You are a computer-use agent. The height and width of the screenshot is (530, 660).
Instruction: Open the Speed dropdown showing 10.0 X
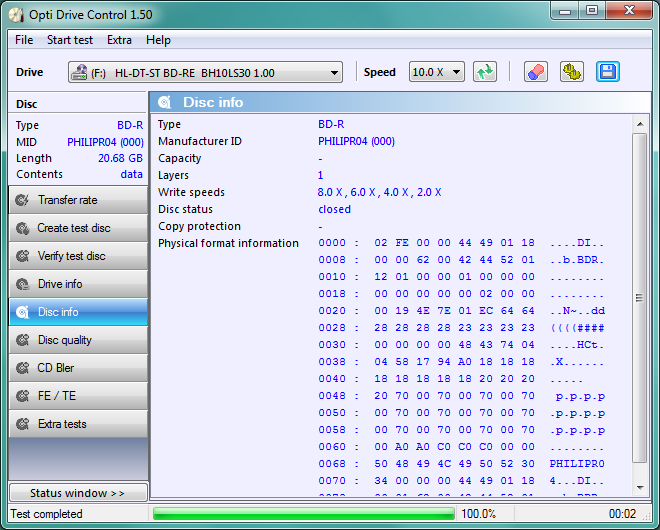click(x=436, y=72)
